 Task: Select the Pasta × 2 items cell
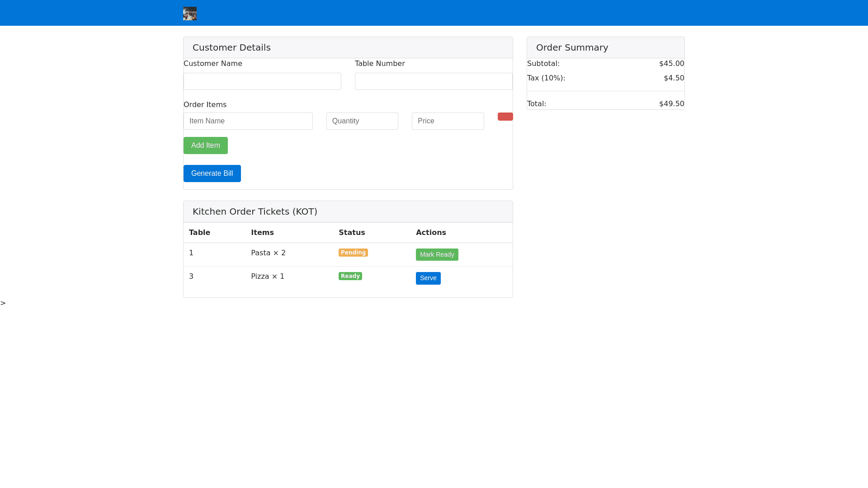click(268, 253)
